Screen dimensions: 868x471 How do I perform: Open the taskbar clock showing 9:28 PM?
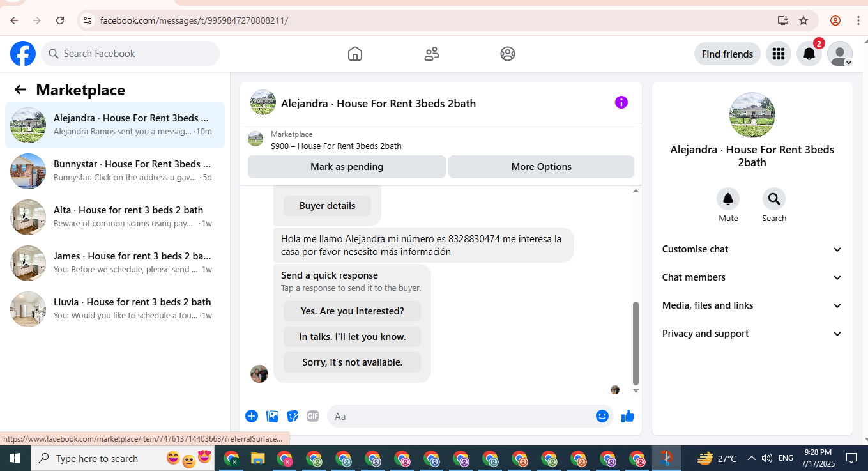[818, 458]
